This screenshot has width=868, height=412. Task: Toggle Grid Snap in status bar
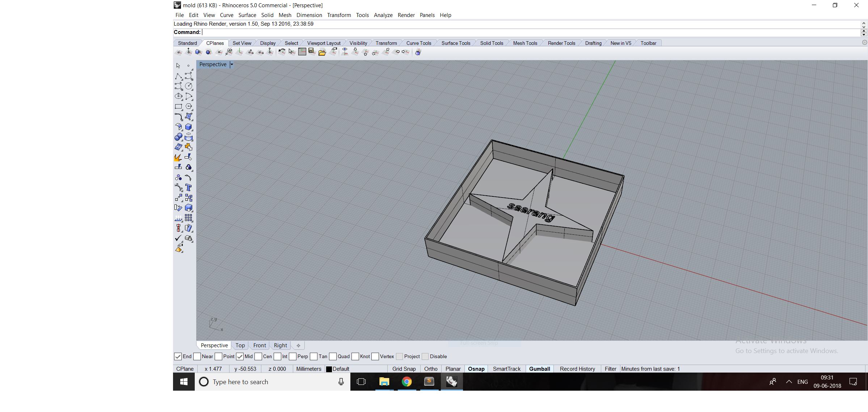[x=404, y=369]
